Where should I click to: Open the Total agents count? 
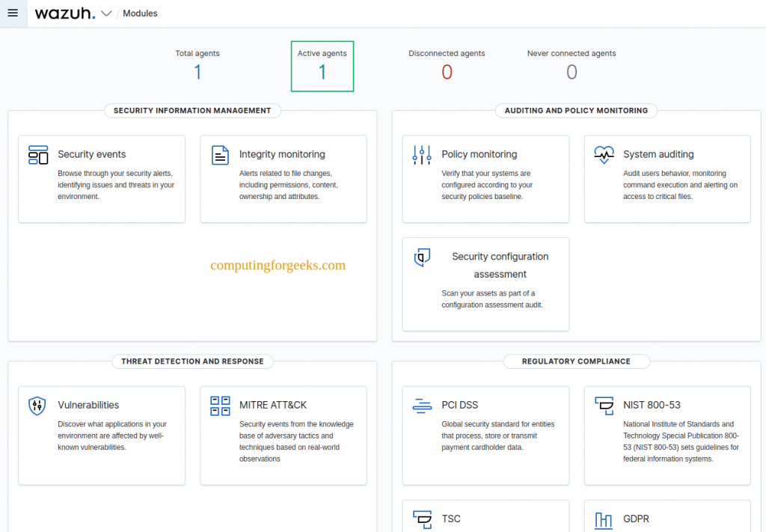(197, 73)
